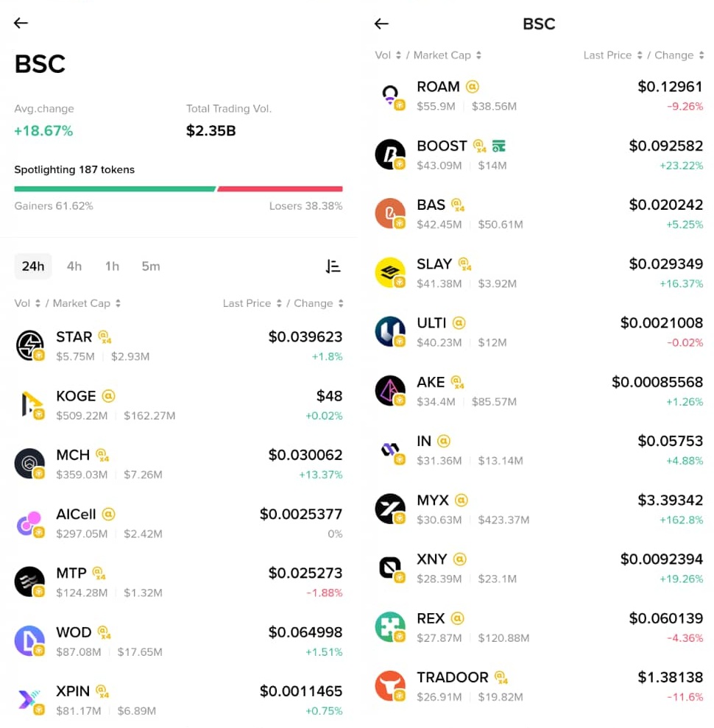Sort by Market Cap in right list header

pyautogui.click(x=447, y=55)
